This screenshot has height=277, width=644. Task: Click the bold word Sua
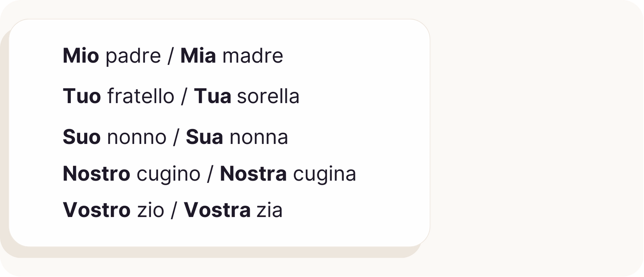pos(204,137)
